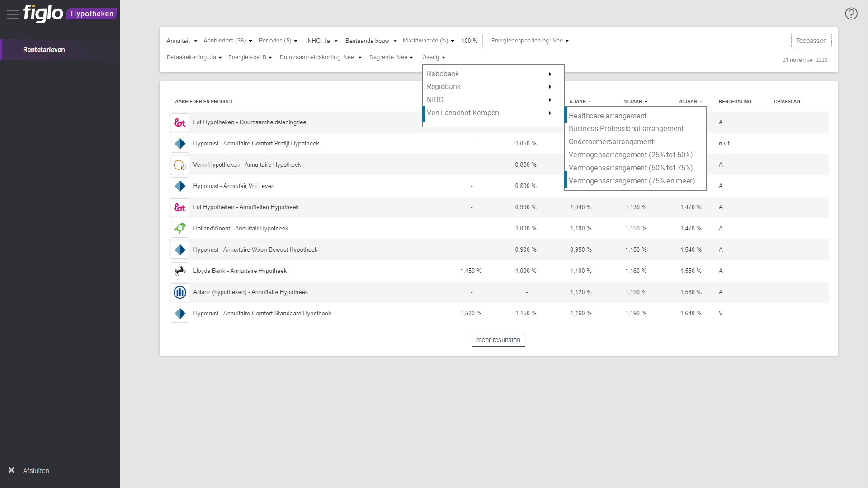Screen dimensions: 868x488
Task: Click Afsluiten in the sidebar
Action: (36, 471)
